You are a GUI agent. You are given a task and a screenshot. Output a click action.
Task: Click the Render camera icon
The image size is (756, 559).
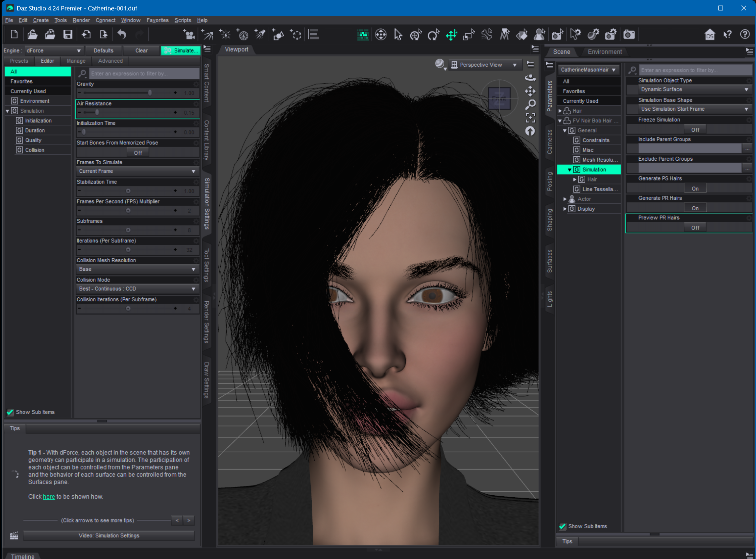pos(629,35)
